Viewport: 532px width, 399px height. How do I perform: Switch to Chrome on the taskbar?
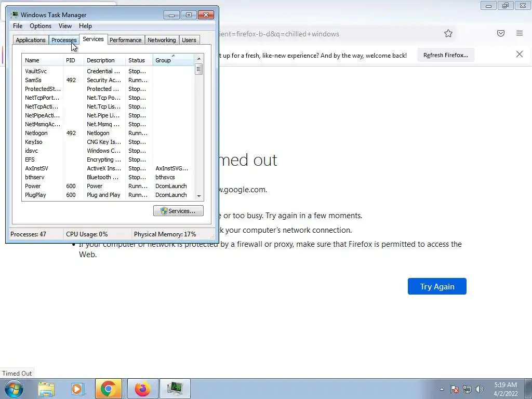[x=108, y=389]
